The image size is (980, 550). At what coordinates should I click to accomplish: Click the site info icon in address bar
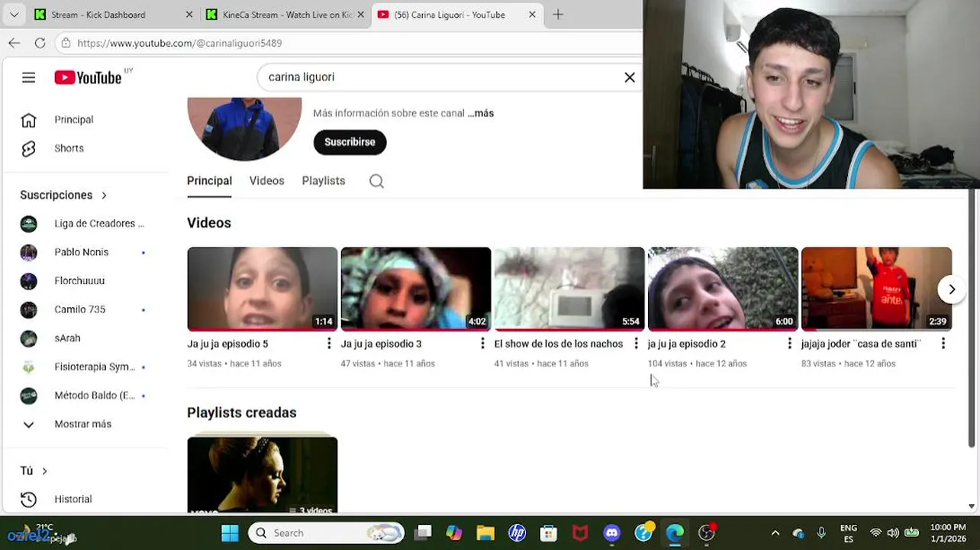pos(66,44)
